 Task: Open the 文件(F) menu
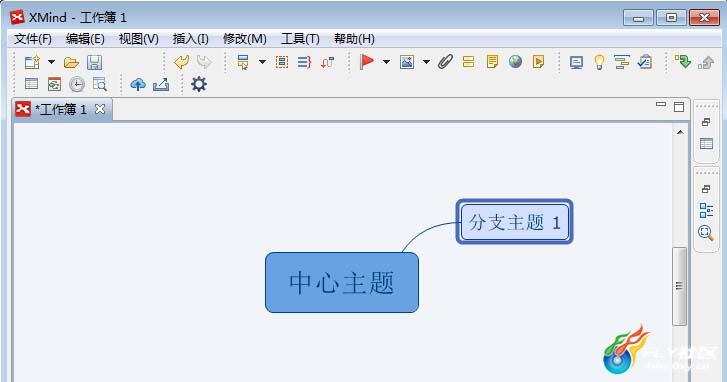coord(32,39)
